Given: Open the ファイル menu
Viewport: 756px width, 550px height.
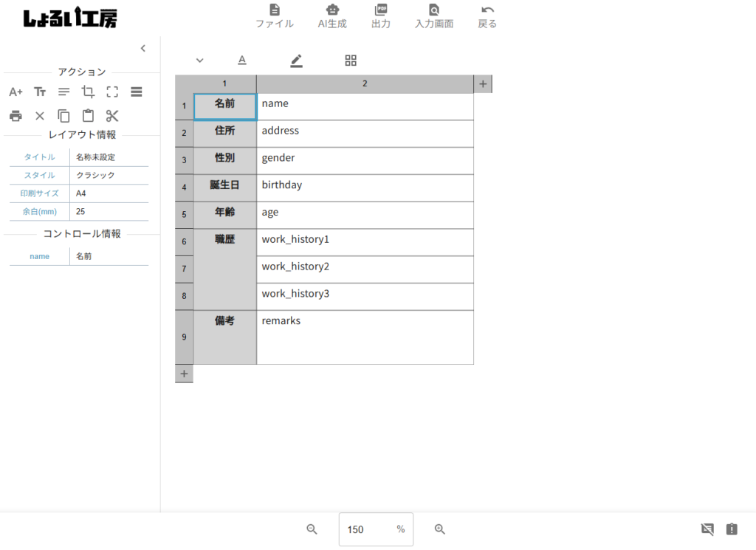Looking at the screenshot, I should tap(275, 16).
